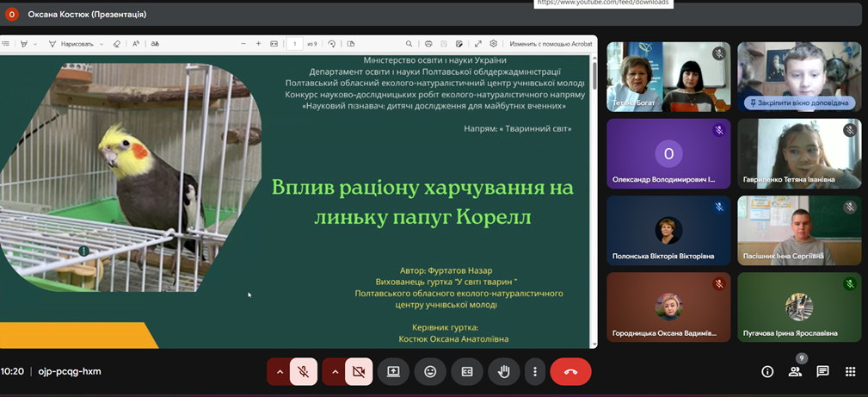Viewport: 868px width, 397px height.
Task: Open the highlighter tool dropdown arrow
Action: coord(36,44)
